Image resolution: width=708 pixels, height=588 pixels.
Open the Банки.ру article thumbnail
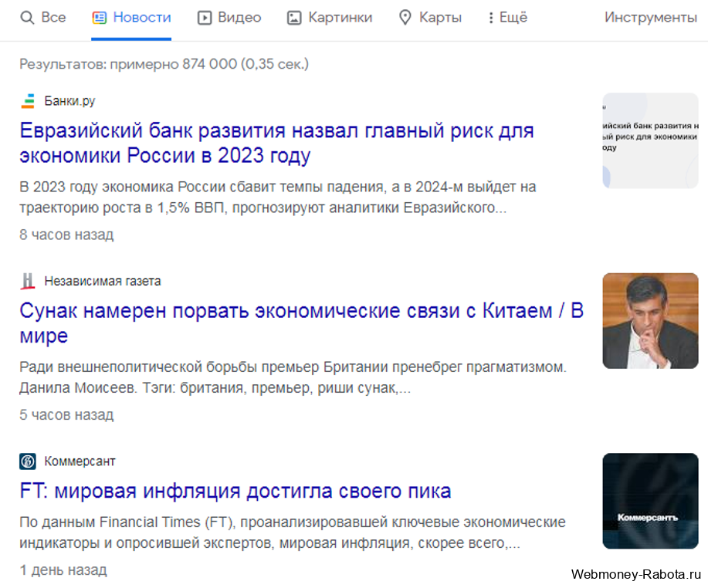coord(650,140)
